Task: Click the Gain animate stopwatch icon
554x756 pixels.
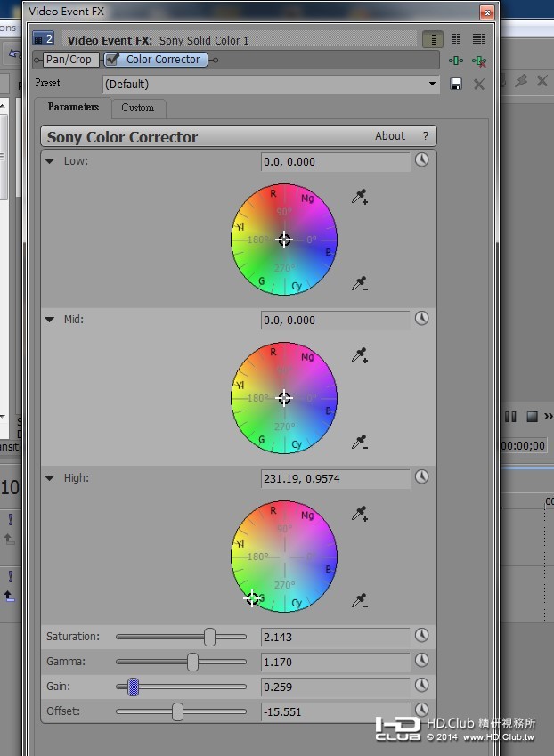Action: 421,685
